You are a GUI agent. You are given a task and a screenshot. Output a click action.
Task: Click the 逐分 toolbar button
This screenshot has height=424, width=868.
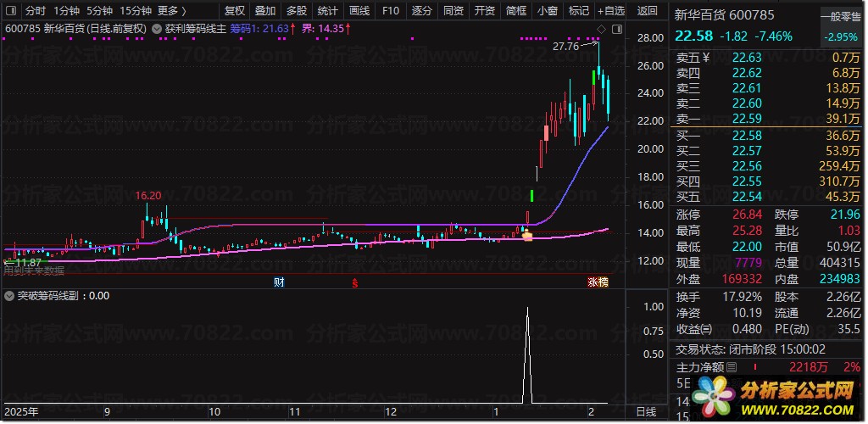tap(422, 10)
